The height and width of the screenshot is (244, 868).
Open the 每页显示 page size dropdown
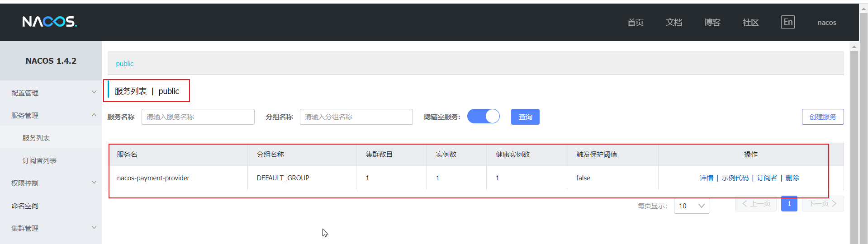[x=692, y=206]
